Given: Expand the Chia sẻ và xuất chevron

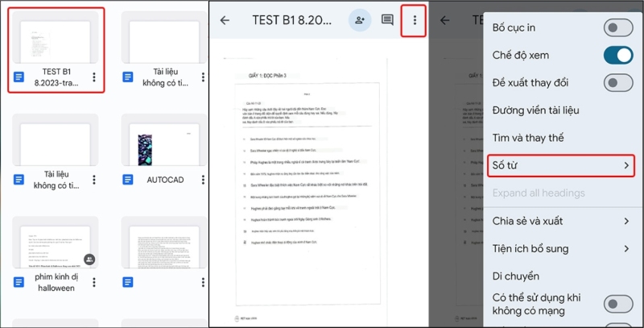Looking at the screenshot, I should pos(626,221).
